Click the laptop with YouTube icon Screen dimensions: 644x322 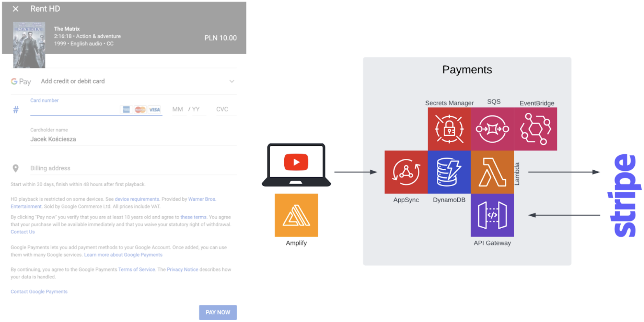pyautogui.click(x=296, y=165)
